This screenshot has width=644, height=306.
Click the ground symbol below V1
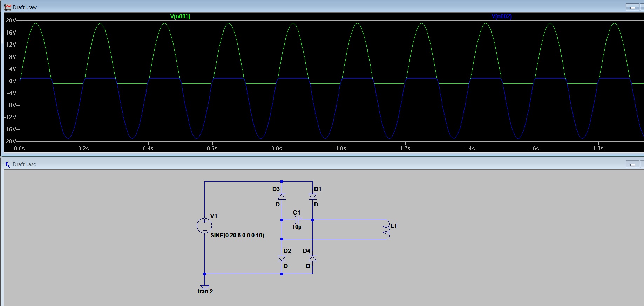(x=204, y=287)
